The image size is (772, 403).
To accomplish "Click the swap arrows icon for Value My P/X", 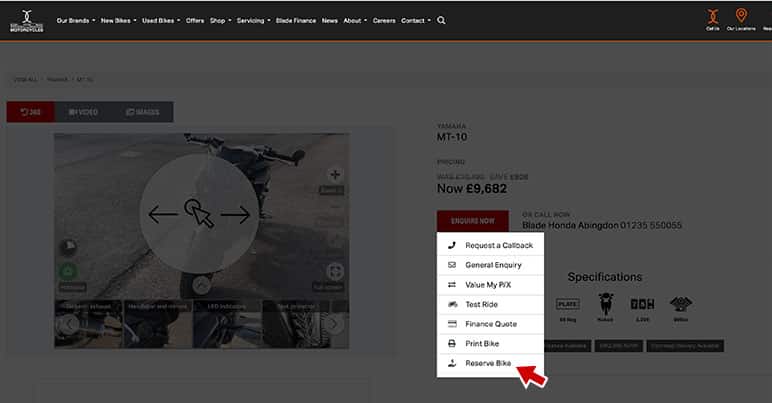I will [x=451, y=284].
